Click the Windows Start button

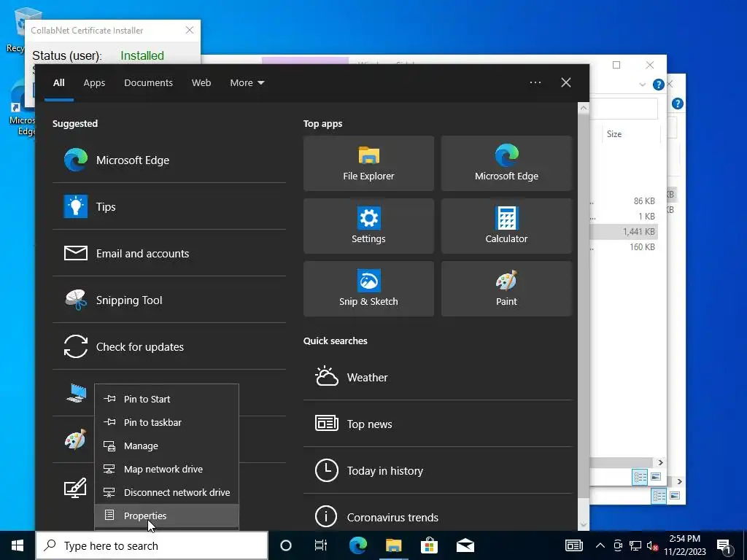(x=18, y=545)
